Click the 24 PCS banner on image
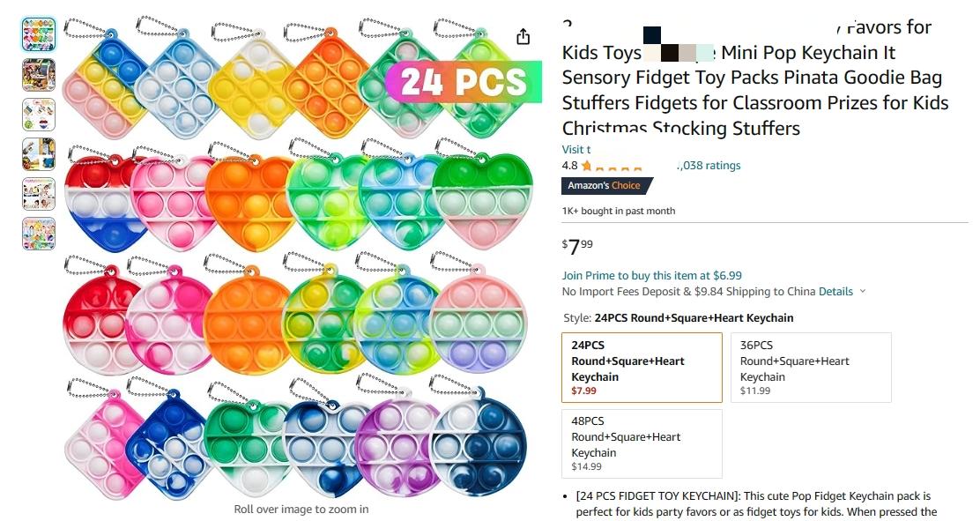The height and width of the screenshot is (521, 980). pyautogui.click(x=464, y=82)
